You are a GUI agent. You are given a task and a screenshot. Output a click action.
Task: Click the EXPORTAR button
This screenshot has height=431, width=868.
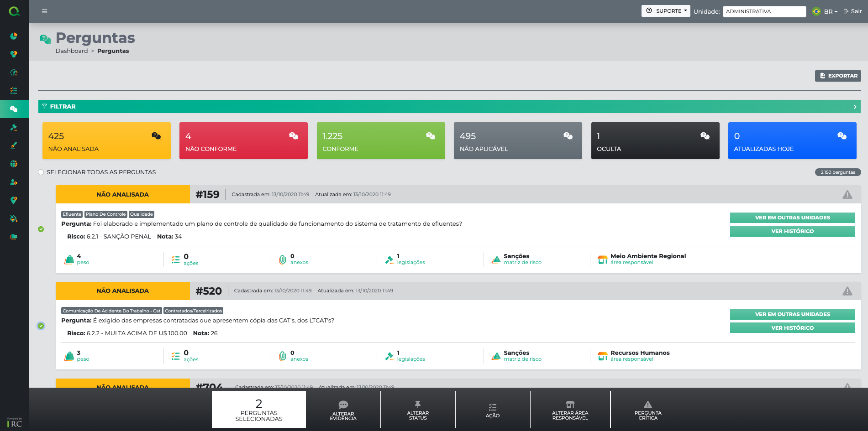[x=838, y=76]
